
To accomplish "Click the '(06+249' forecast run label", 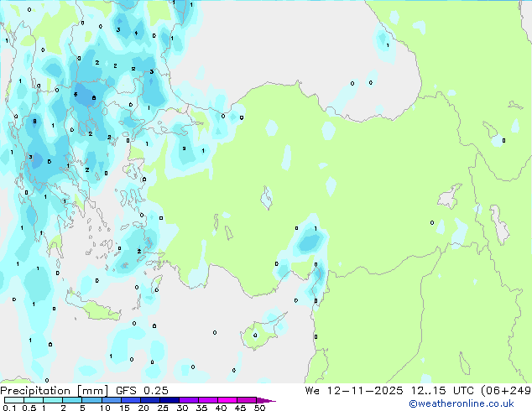I will 506,391.
